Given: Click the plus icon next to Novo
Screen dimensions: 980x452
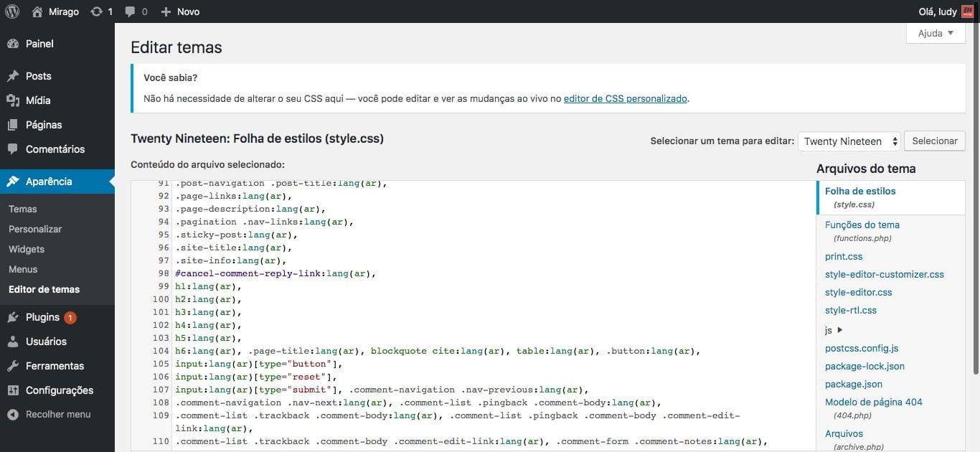Looking at the screenshot, I should (166, 11).
